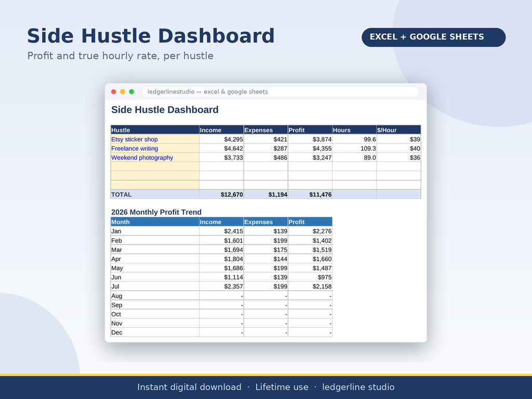Select the $2,357 July income cell

[221, 286]
